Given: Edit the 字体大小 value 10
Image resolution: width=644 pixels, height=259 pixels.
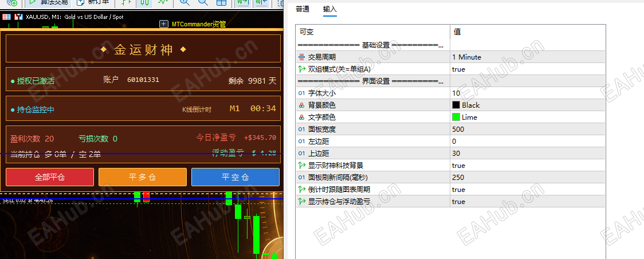Looking at the screenshot, I should 528,93.
